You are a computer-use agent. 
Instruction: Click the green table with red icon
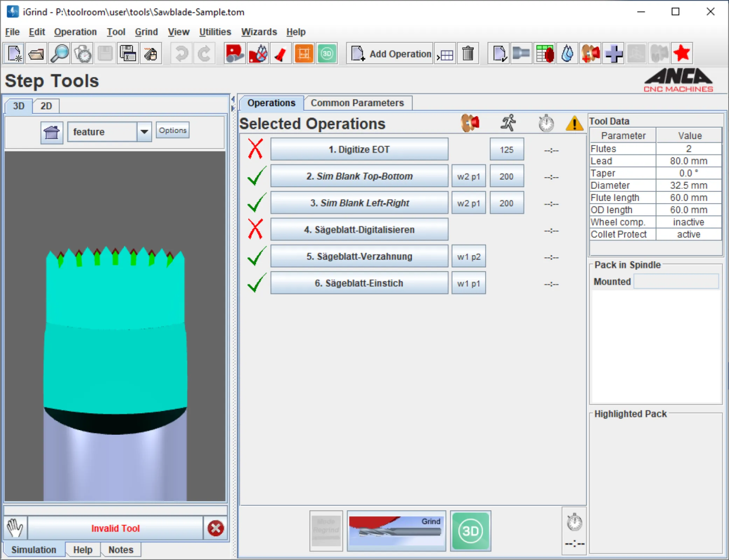coord(545,54)
